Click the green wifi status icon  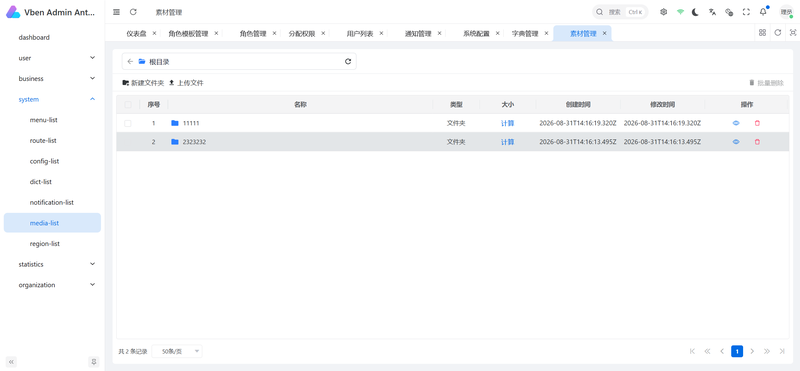coord(680,12)
